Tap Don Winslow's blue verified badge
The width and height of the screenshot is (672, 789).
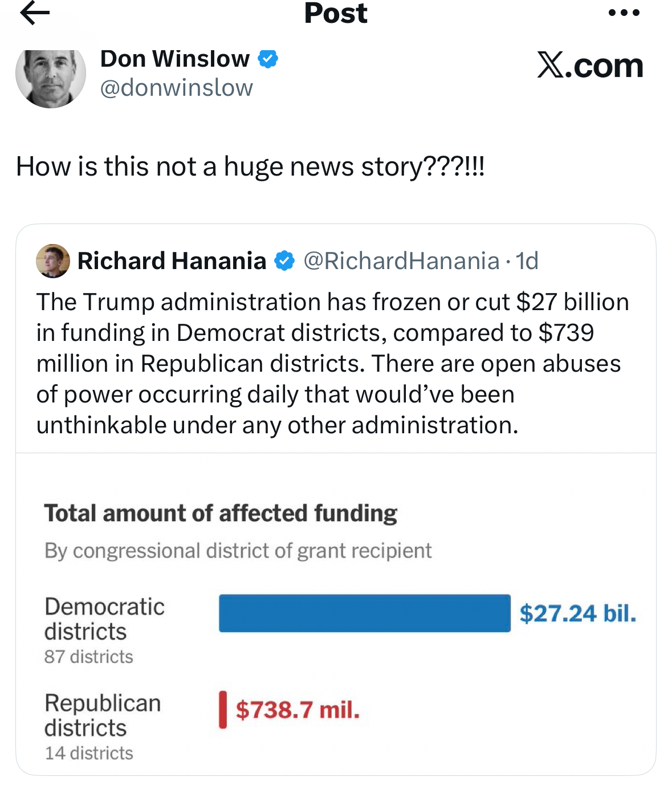[x=268, y=59]
